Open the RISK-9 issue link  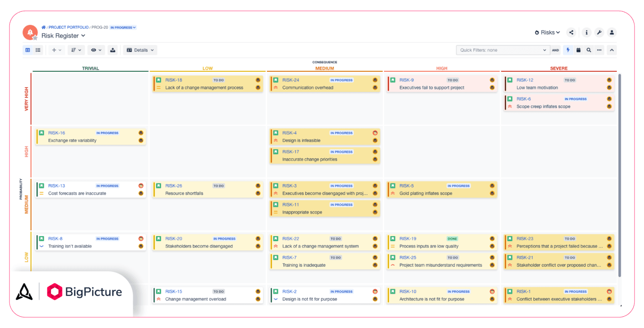(407, 80)
